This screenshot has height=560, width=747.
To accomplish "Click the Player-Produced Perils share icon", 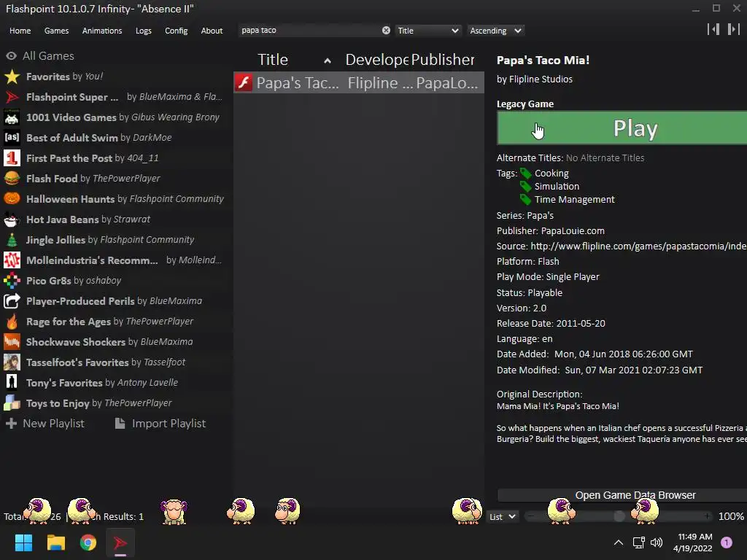I will tap(12, 301).
